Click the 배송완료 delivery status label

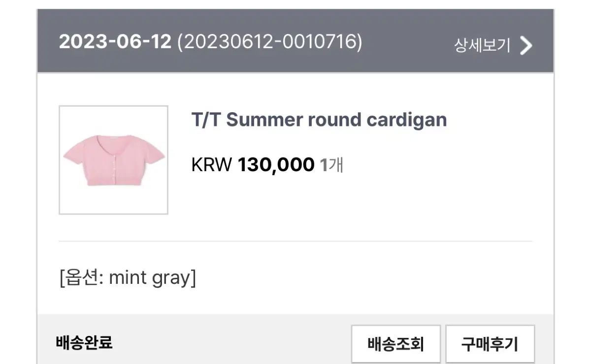coord(84,342)
